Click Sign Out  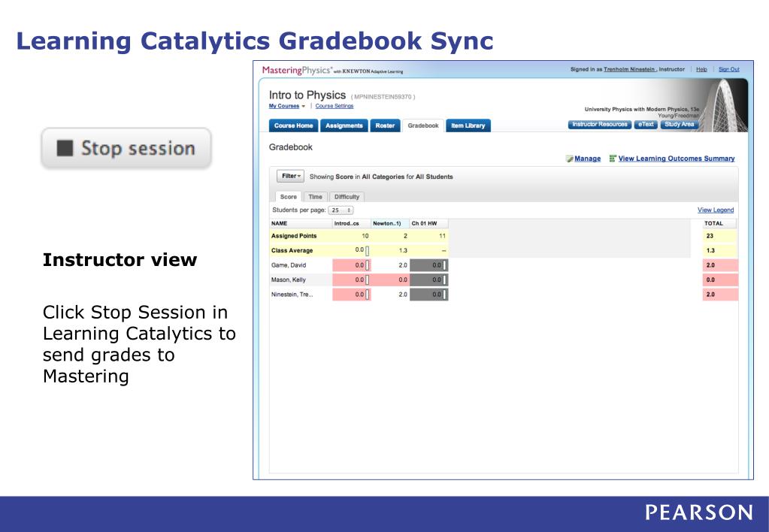click(x=729, y=69)
